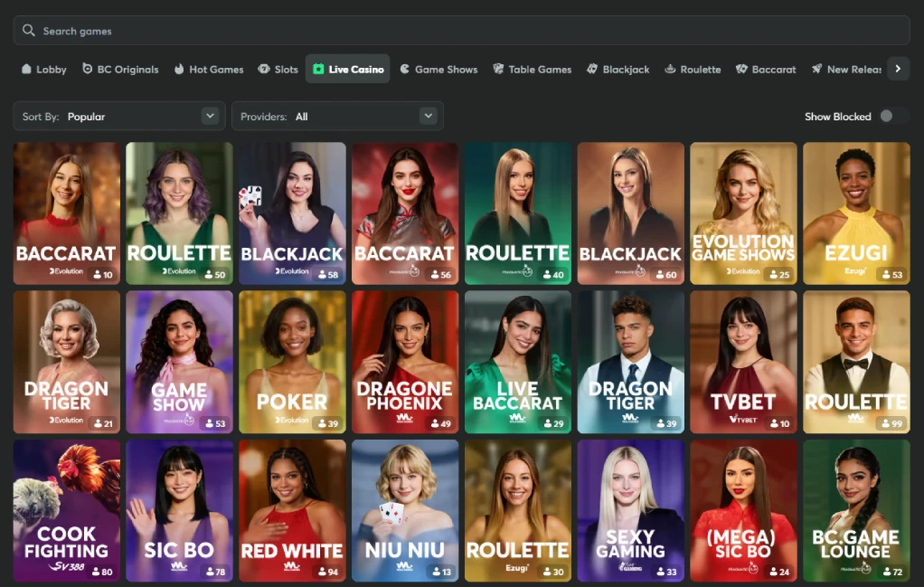
Task: Open the Sic Bo card with 78 players
Action: point(179,510)
